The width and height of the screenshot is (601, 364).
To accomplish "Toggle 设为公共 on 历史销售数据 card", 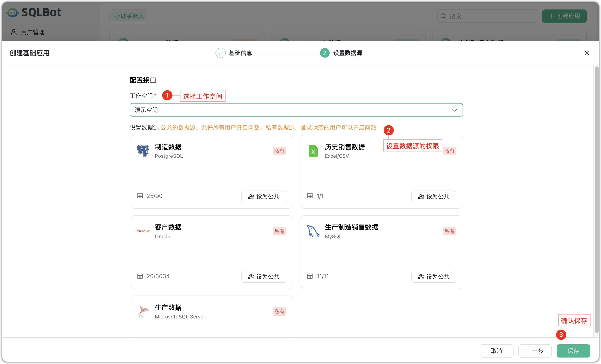I will [x=433, y=196].
